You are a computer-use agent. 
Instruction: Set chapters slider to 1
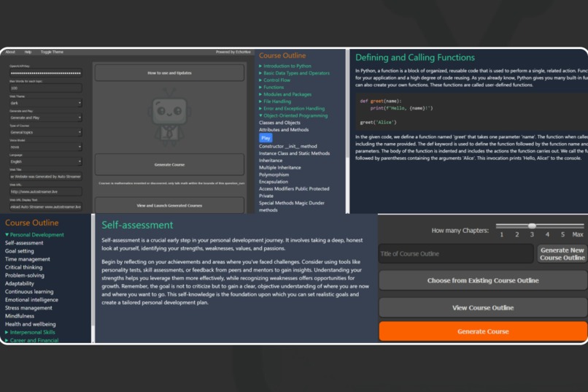tap(502, 234)
